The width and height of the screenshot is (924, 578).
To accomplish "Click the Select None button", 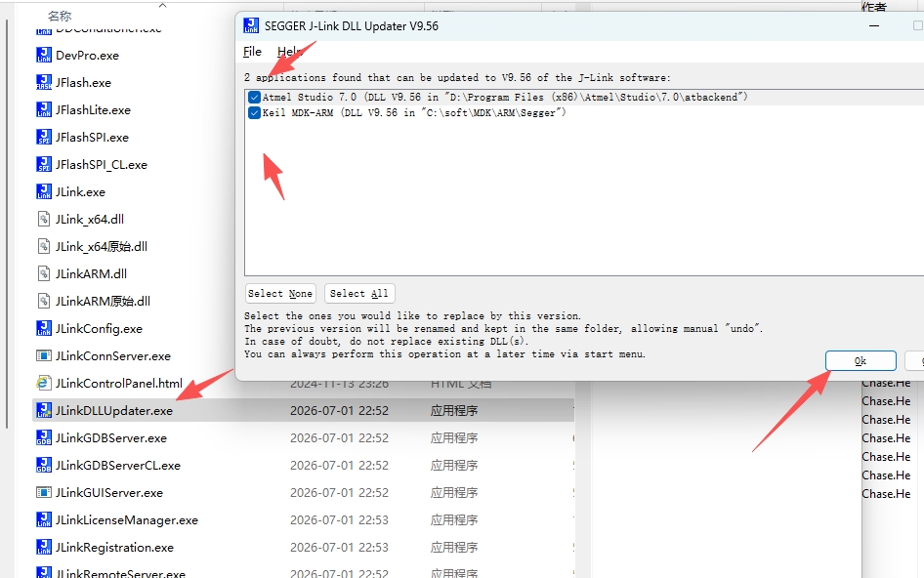I will [280, 294].
